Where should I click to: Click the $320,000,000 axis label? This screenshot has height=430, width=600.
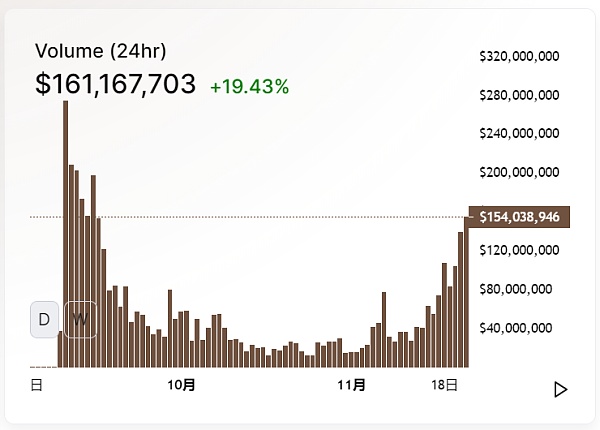point(520,56)
